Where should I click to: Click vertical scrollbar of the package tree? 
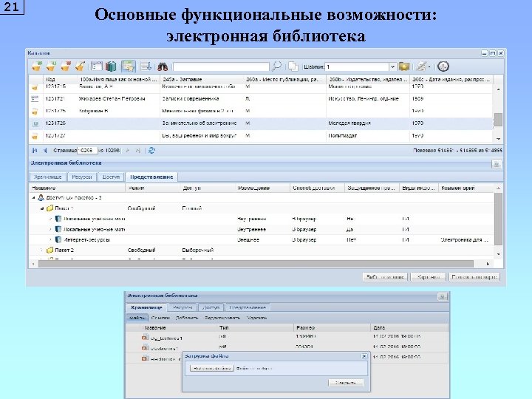498,219
